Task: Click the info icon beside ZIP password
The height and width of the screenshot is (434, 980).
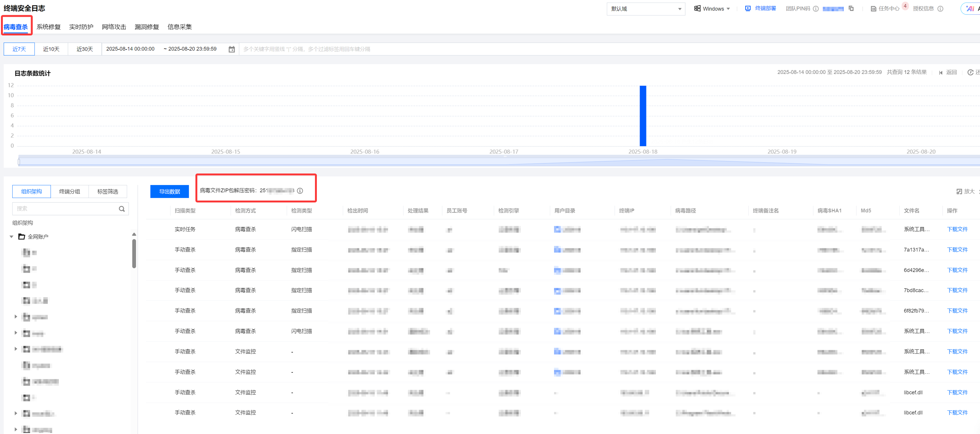Action: click(300, 191)
